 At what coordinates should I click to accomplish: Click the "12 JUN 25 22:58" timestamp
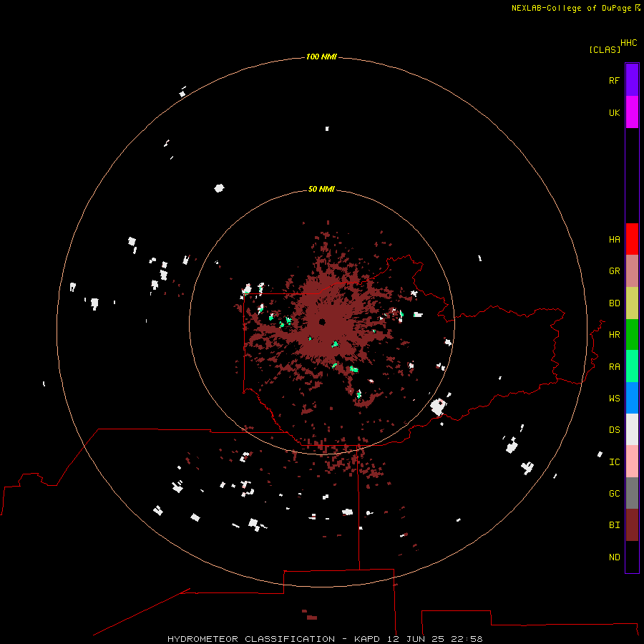(x=434, y=639)
